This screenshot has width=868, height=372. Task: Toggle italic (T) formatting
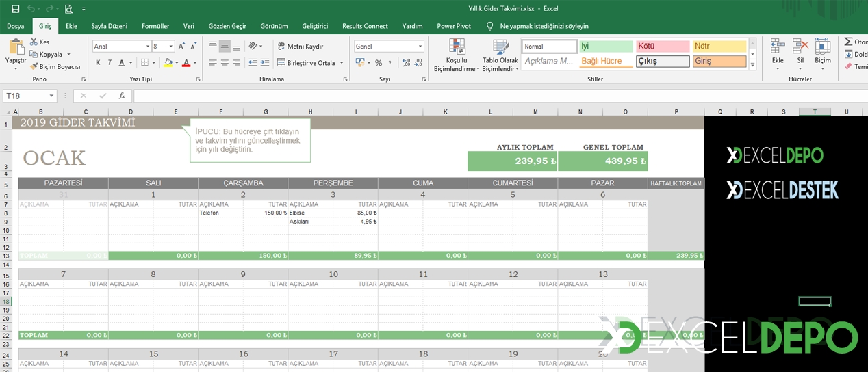110,63
